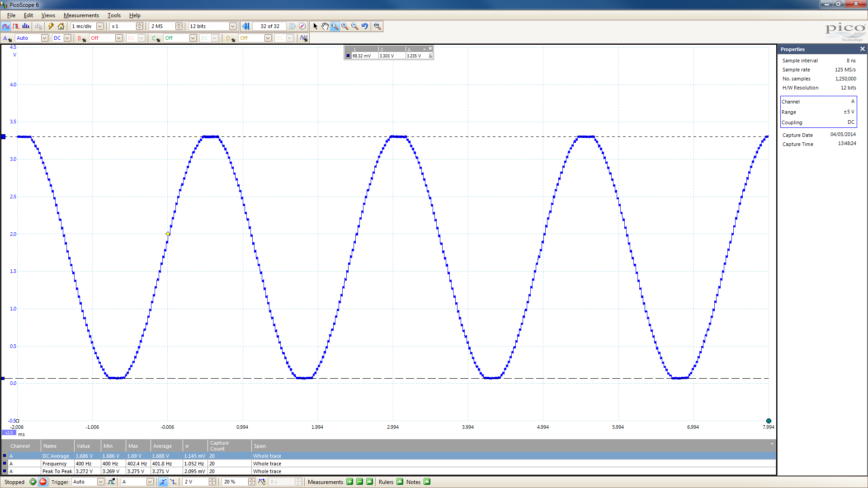Open trigger source A dropdown
Image resolution: width=868 pixels, height=488 pixels.
tap(150, 482)
